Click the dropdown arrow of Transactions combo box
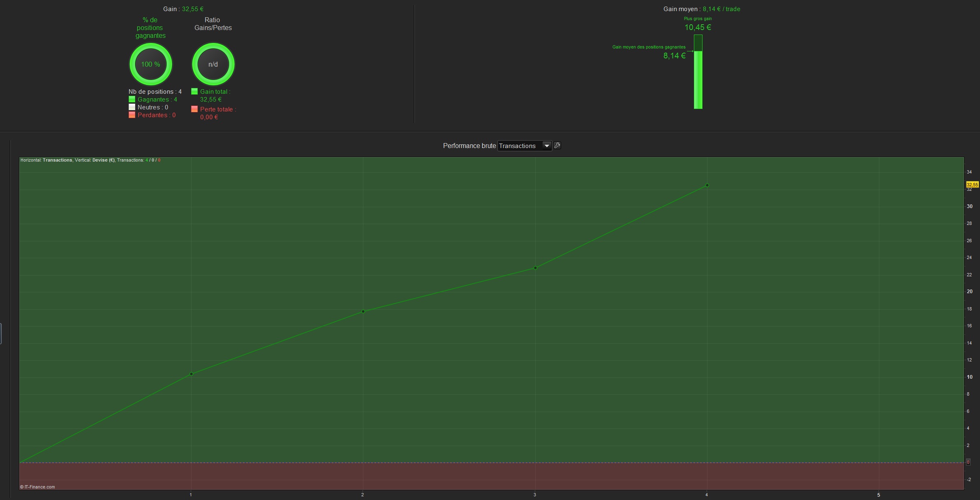Image resolution: width=980 pixels, height=500 pixels. (x=547, y=146)
